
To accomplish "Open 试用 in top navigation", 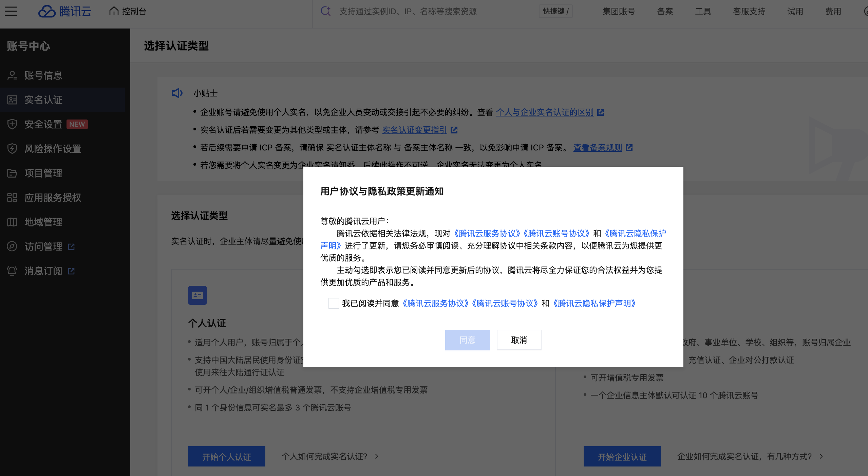I will 795,12.
